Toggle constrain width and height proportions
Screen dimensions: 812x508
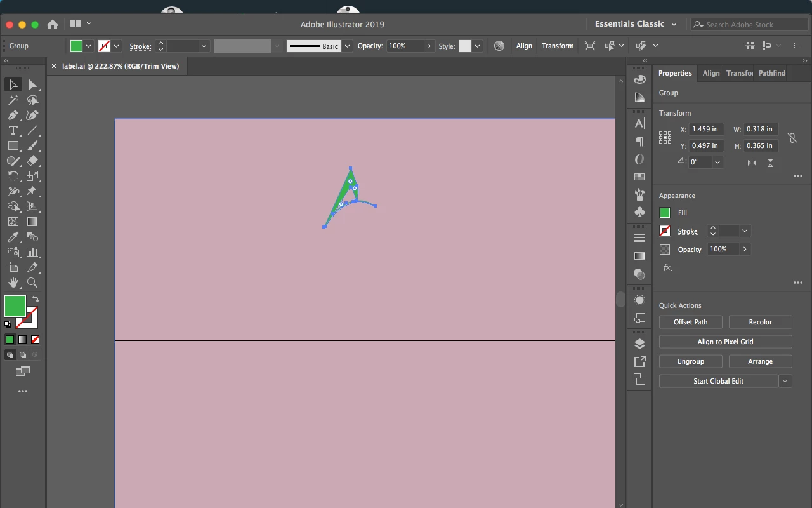(x=792, y=137)
